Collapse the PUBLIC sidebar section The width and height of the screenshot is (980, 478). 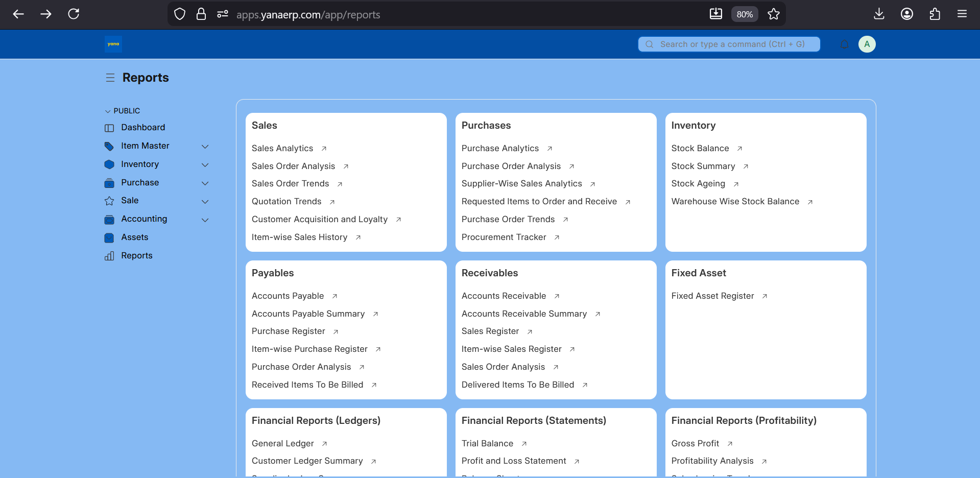point(108,111)
